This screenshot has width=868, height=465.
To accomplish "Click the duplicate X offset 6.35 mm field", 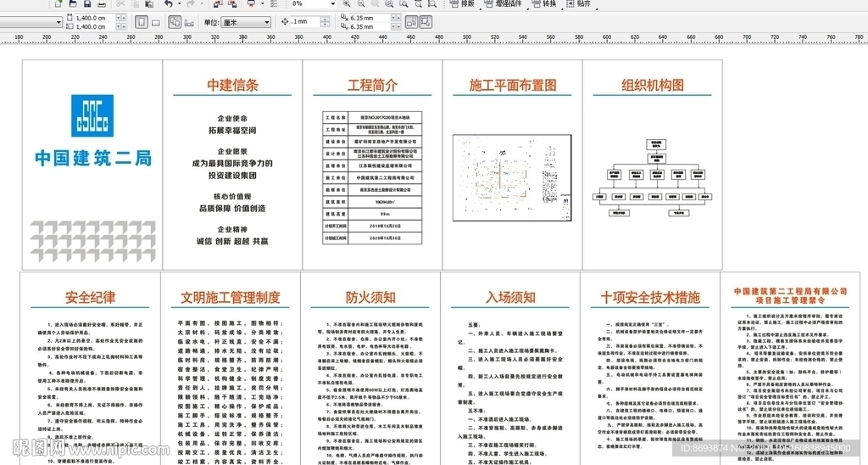I will [370, 19].
